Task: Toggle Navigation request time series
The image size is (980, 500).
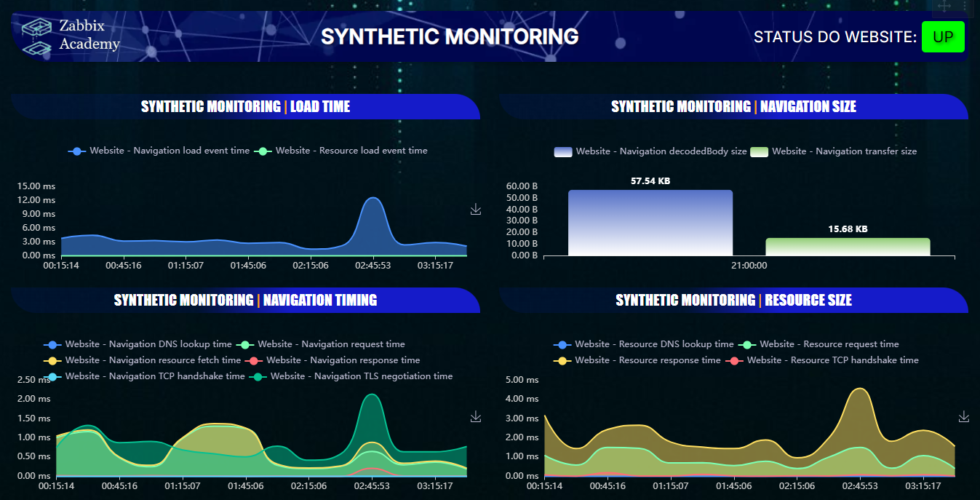Action: [320, 344]
